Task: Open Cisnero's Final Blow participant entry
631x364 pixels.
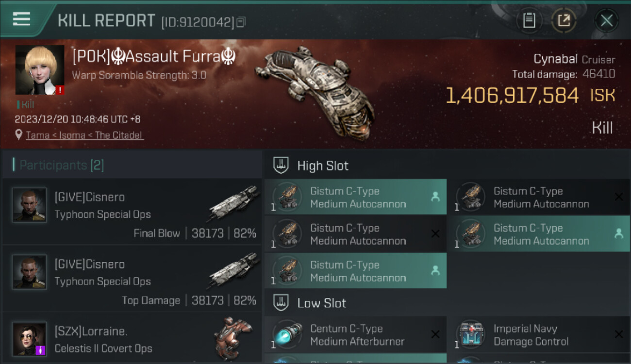Action: pos(132,212)
